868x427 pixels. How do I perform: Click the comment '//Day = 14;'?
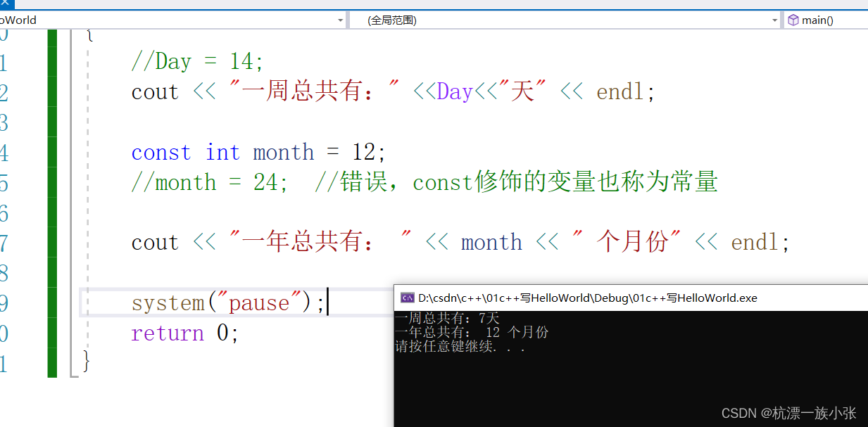click(x=198, y=62)
